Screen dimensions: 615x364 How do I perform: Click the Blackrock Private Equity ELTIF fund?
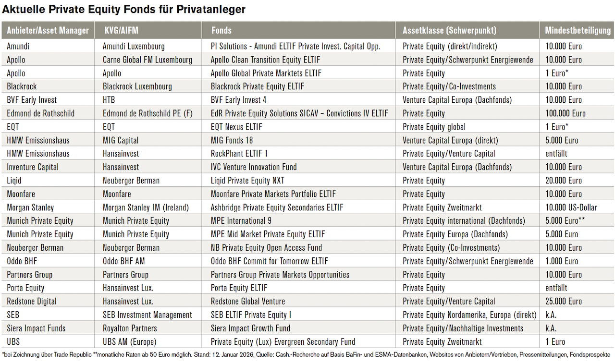[258, 87]
